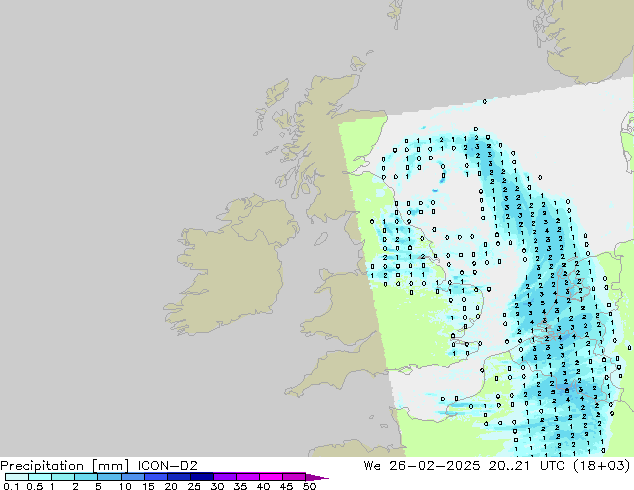
Task: Select the palest cyan 0.1–0.5 mm legend swatch
Action: 17,477
